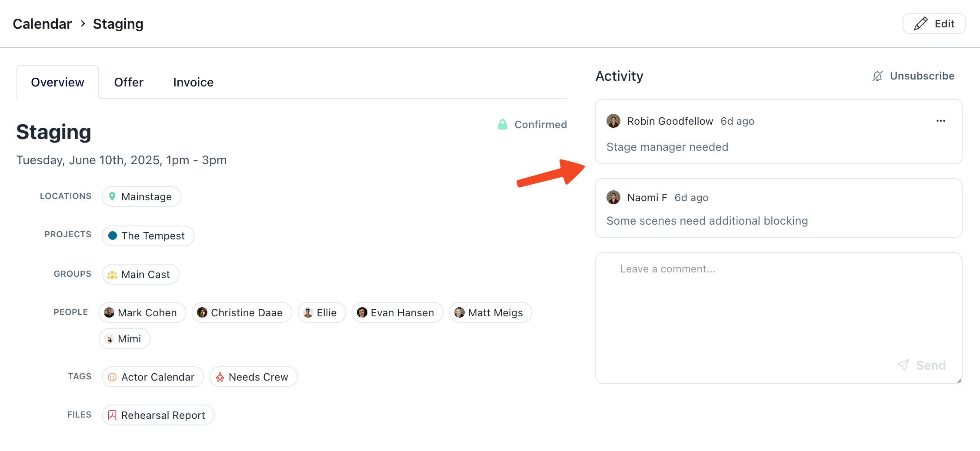
Task: Switch to the Invoice tab
Action: point(193,82)
